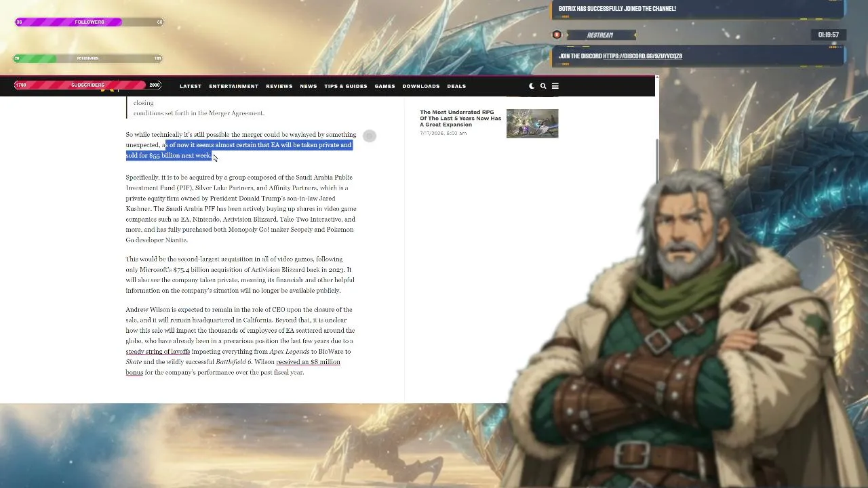868x488 pixels.
Task: Open Tips & Guides section
Action: click(346, 86)
